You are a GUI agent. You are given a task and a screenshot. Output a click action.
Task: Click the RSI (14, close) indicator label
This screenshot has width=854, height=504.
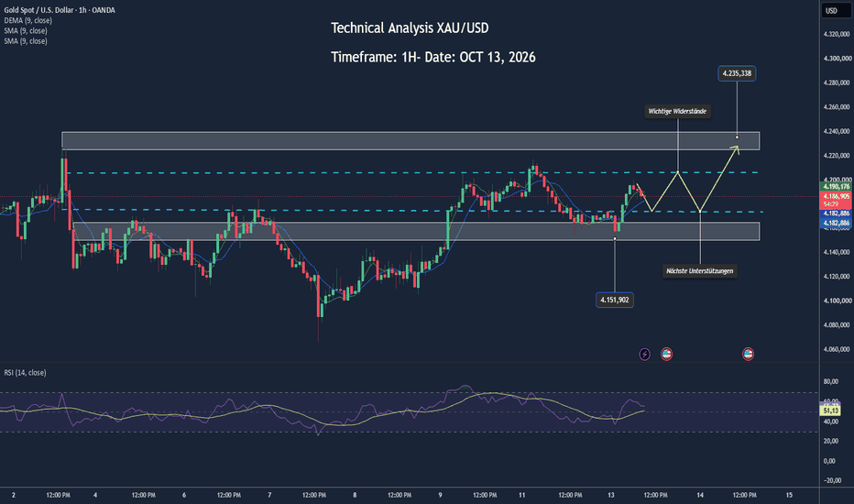pos(25,373)
